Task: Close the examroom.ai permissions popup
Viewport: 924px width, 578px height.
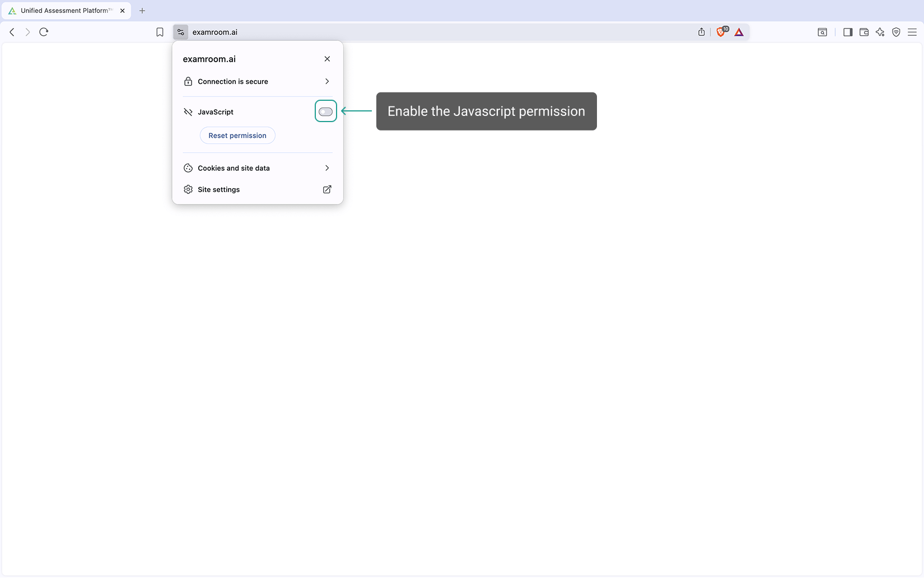Action: click(x=327, y=58)
